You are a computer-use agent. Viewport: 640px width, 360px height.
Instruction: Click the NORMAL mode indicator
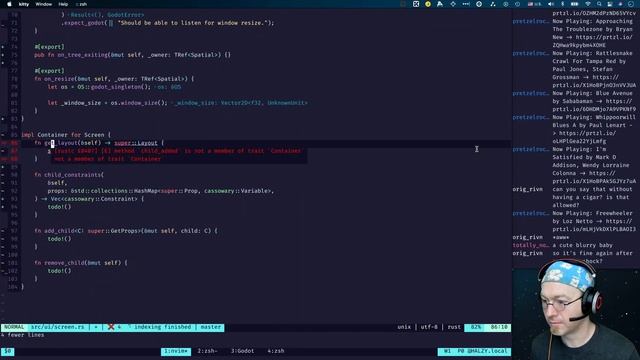click(x=14, y=327)
